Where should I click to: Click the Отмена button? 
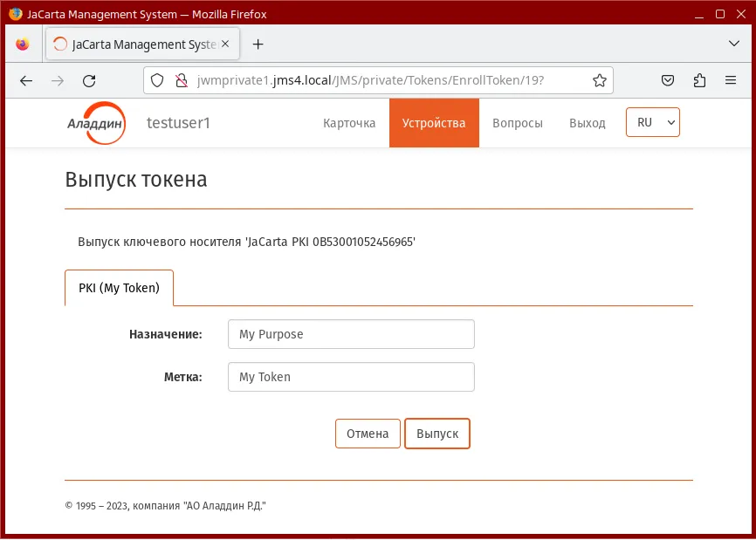point(368,434)
